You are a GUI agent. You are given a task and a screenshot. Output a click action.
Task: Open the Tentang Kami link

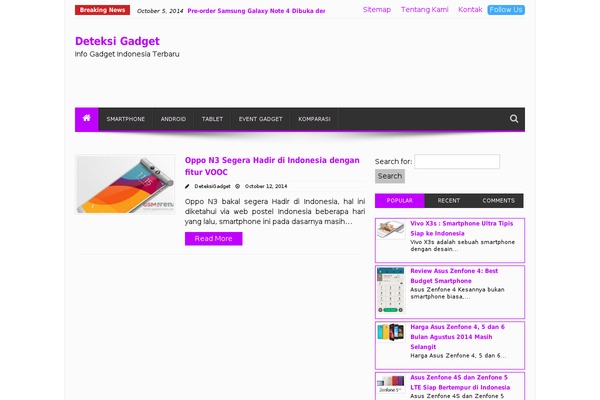424,10
